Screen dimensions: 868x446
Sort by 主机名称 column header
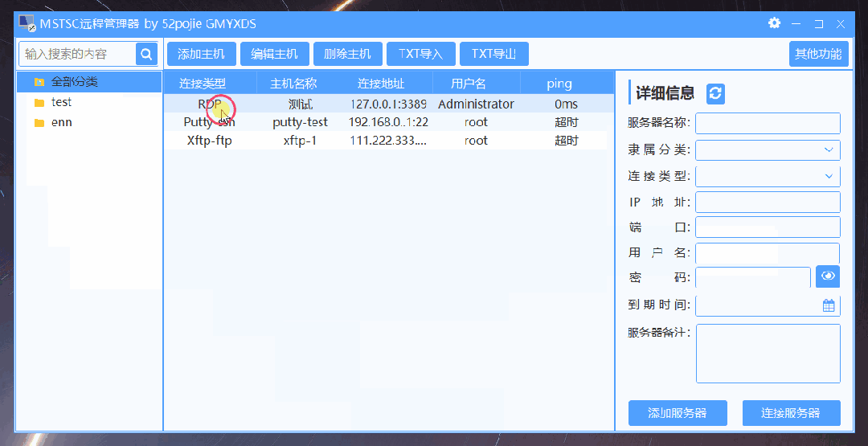(x=293, y=84)
